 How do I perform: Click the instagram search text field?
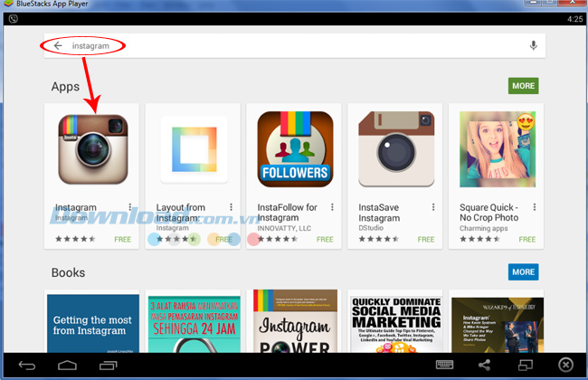click(296, 46)
